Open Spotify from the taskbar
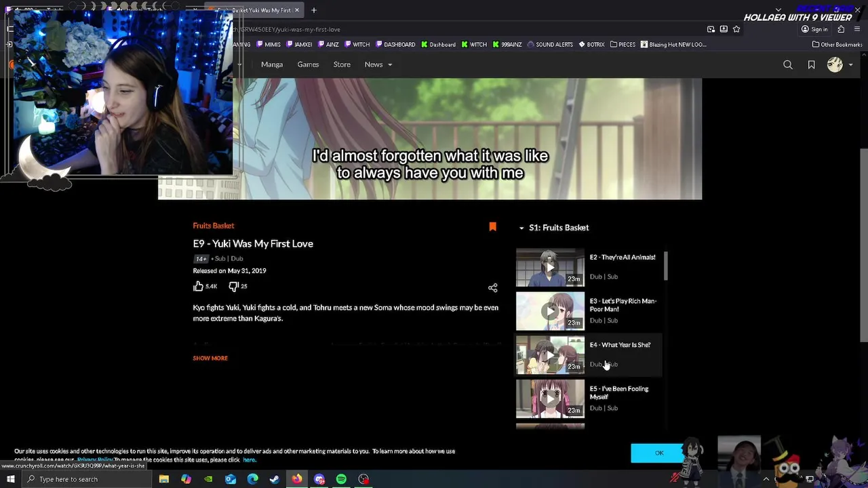Viewport: 868px width, 488px height. (x=341, y=479)
